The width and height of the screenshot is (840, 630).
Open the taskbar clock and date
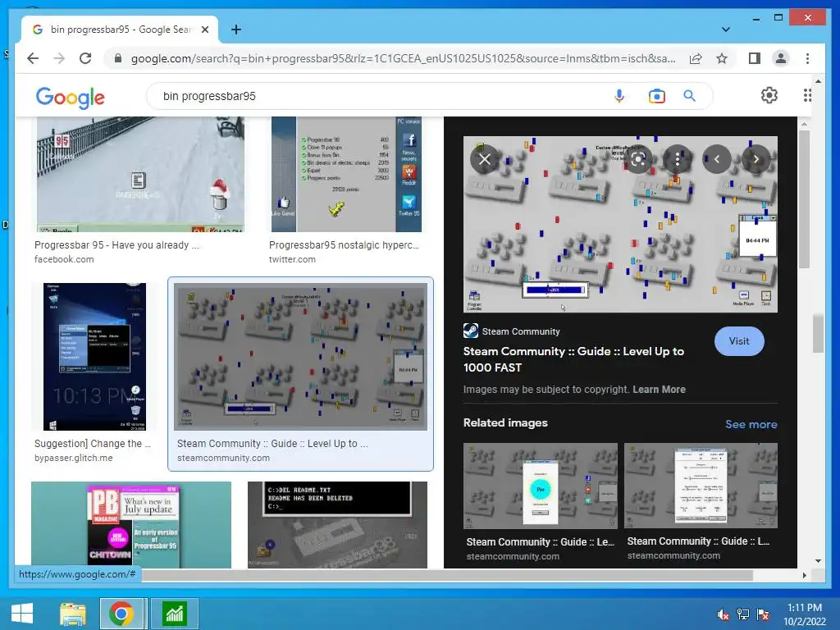coord(805,614)
